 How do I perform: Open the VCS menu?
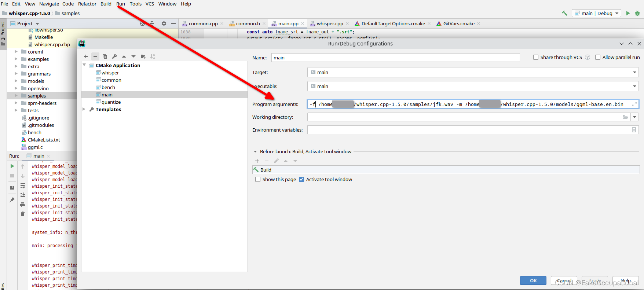tap(150, 4)
